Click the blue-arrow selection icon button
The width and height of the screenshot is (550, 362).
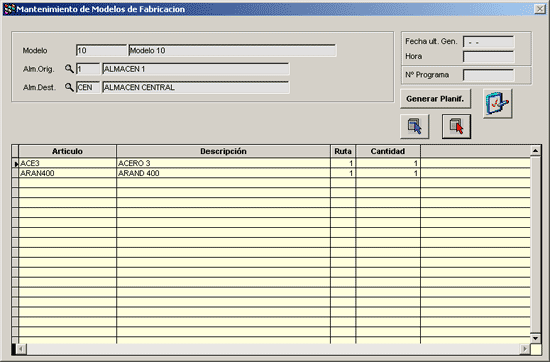[x=415, y=126]
